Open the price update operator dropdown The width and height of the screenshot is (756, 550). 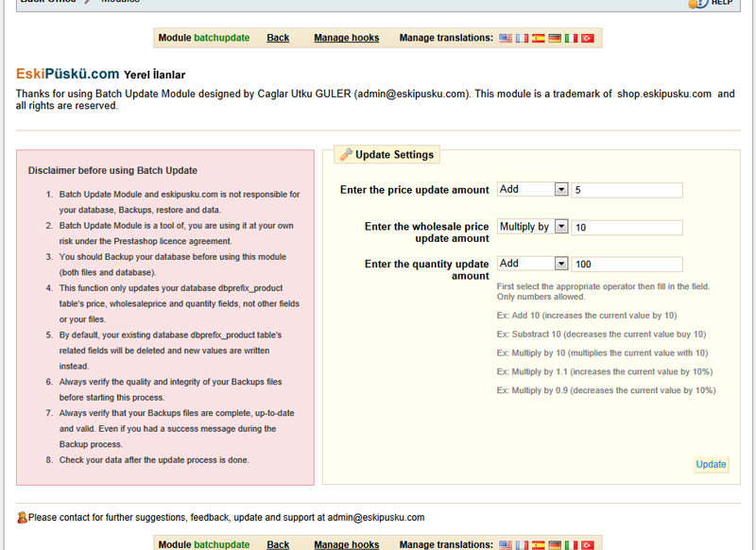[532, 189]
